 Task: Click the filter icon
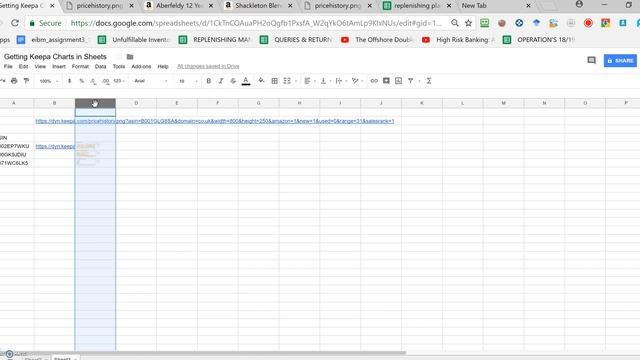point(411,81)
